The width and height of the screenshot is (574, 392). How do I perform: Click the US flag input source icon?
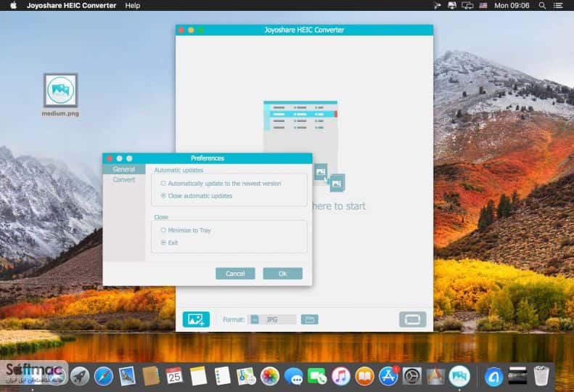[x=483, y=6]
